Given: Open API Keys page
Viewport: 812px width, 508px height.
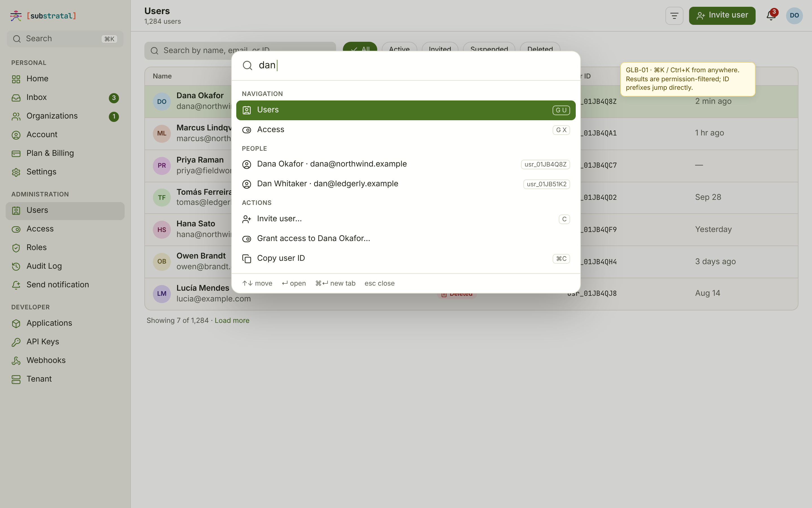Looking at the screenshot, I should click(x=65, y=342).
